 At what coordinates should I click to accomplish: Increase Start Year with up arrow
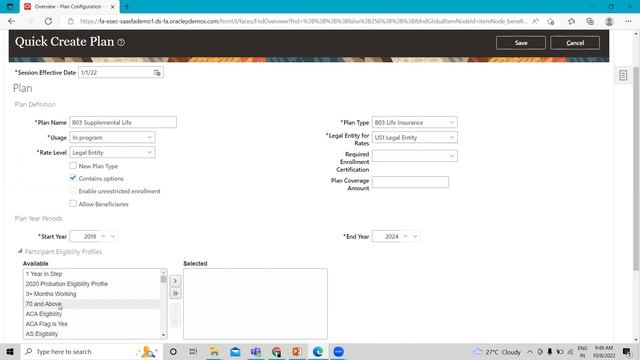tap(103, 236)
